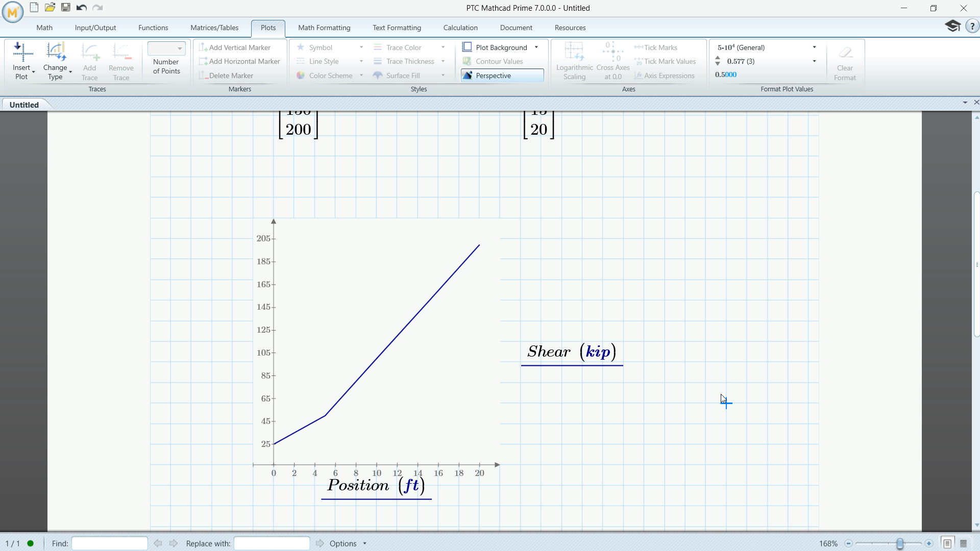The image size is (980, 551).
Task: Open the Text Formatting ribbon tab
Action: pyautogui.click(x=397, y=28)
